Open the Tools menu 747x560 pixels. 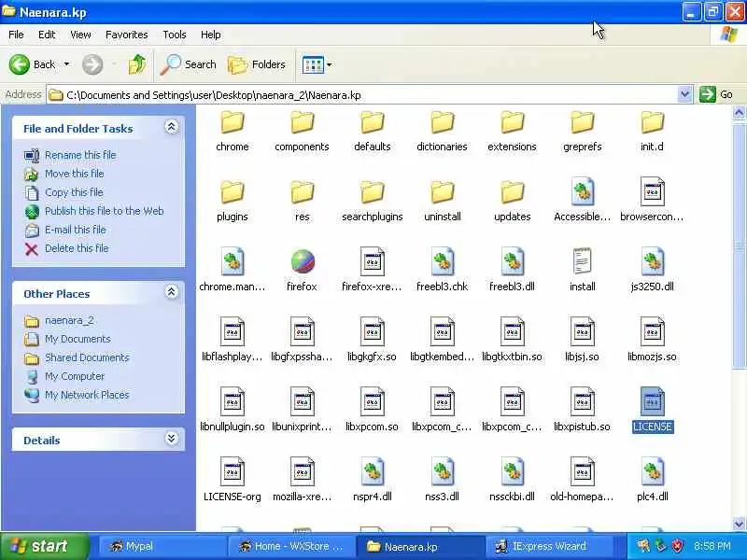click(x=175, y=35)
